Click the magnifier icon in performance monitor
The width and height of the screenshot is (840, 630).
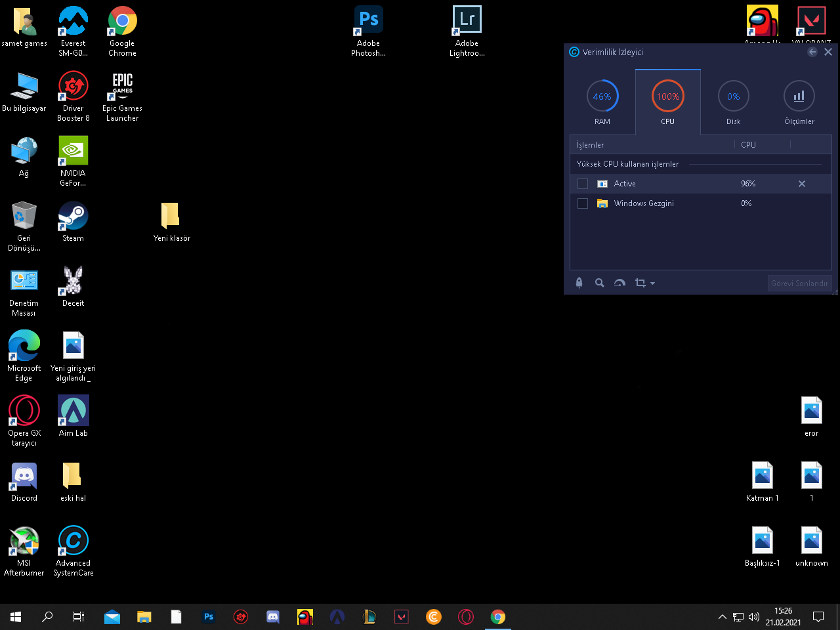[599, 283]
